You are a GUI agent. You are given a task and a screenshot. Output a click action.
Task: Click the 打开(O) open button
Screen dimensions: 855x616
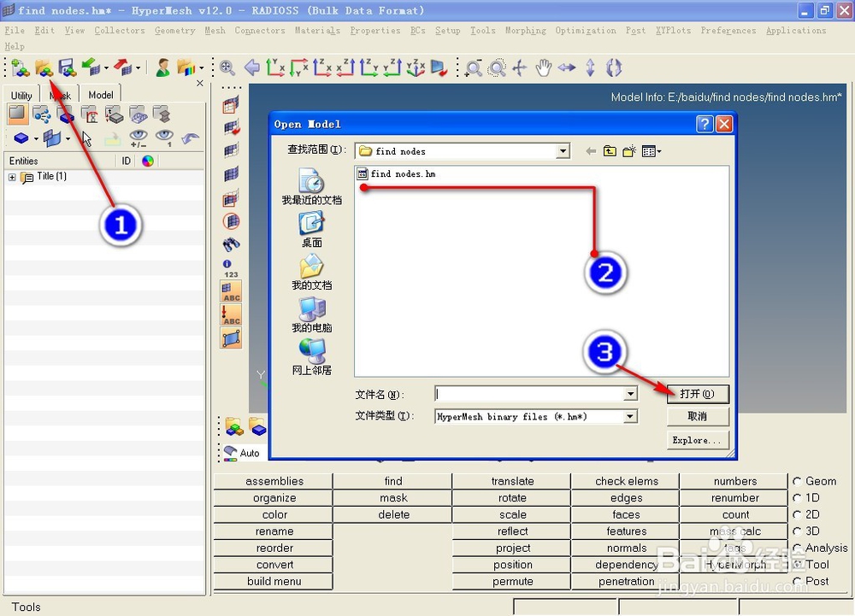(x=698, y=394)
